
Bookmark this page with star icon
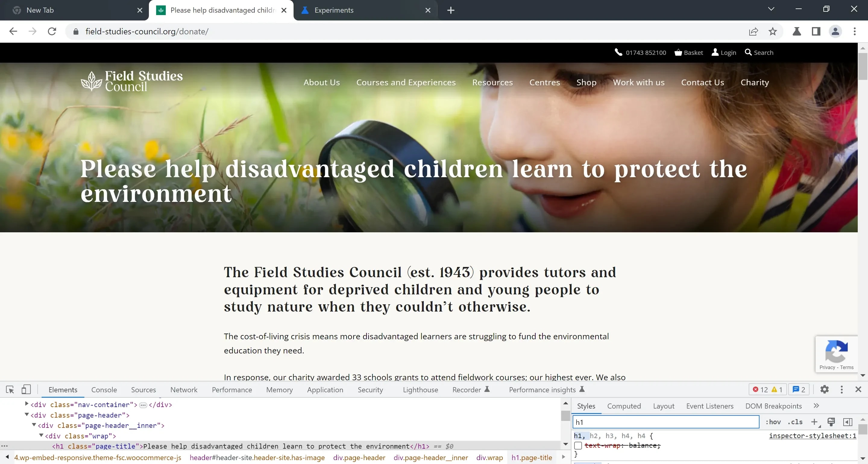(773, 31)
